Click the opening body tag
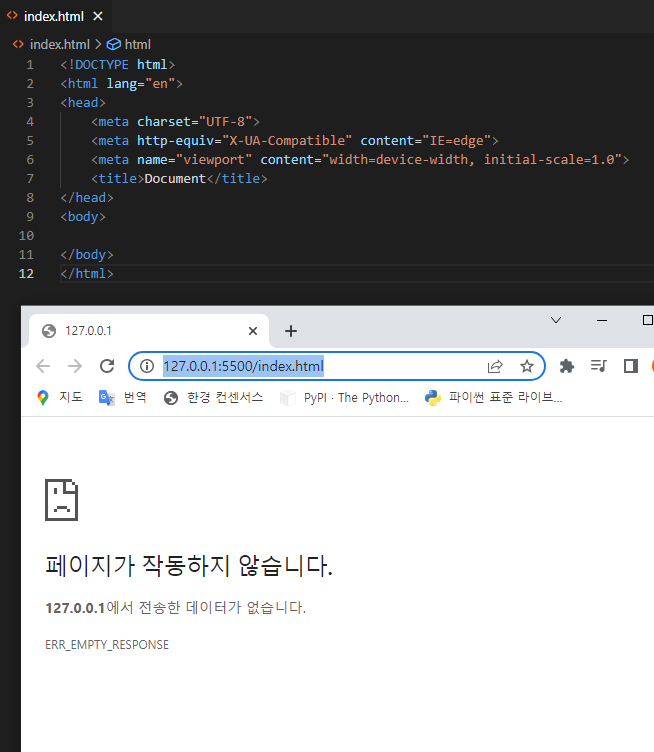Screen dimensions: 654x752 [x=83, y=217]
